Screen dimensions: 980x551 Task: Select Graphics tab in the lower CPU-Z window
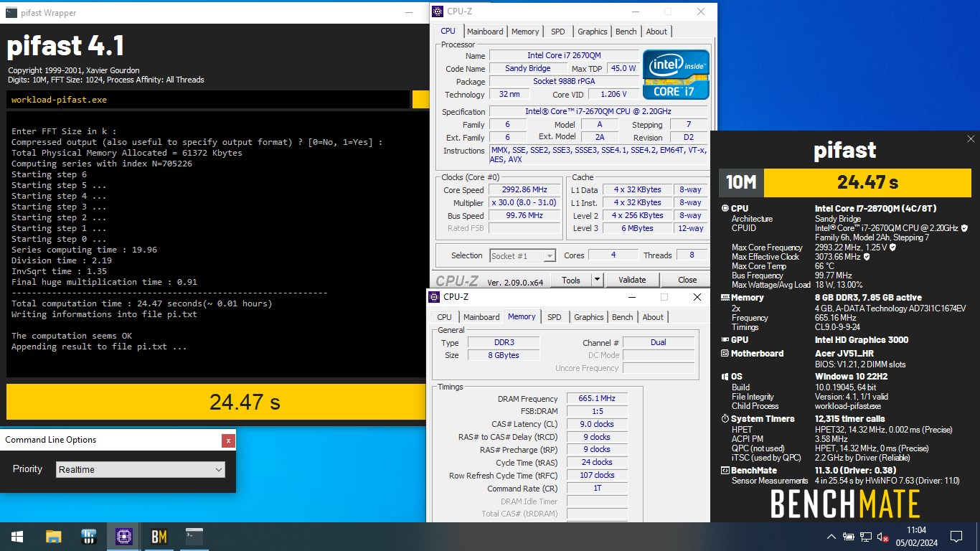click(x=589, y=317)
